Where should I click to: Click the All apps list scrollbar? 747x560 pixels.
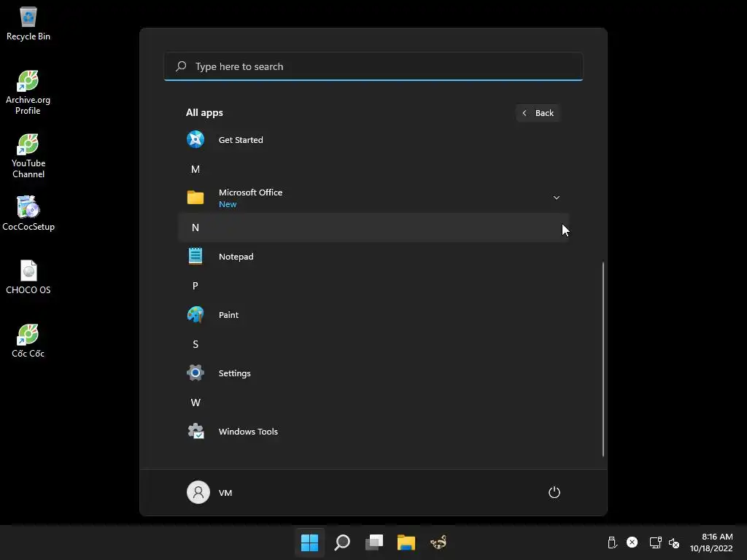pos(603,359)
